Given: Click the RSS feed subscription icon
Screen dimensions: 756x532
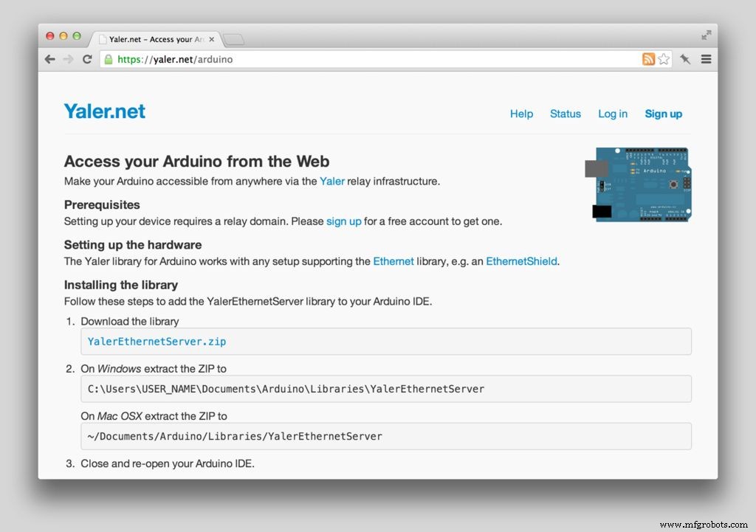Looking at the screenshot, I should [648, 59].
